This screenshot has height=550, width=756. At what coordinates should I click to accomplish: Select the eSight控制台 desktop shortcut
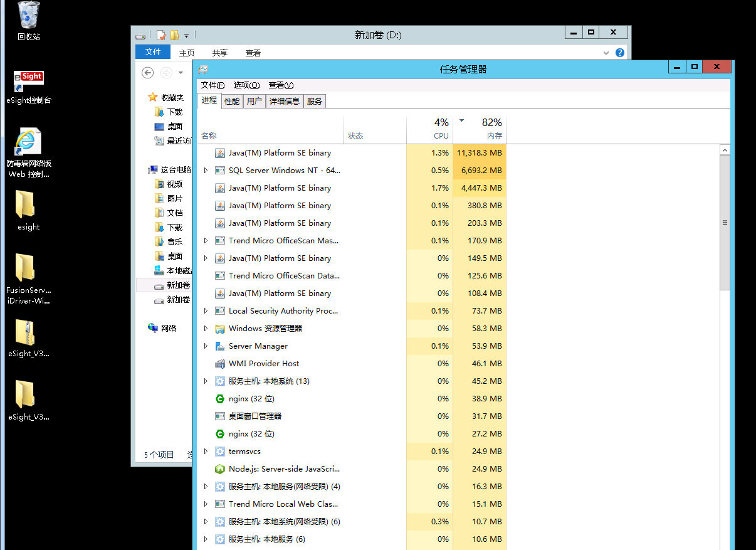pos(29,87)
